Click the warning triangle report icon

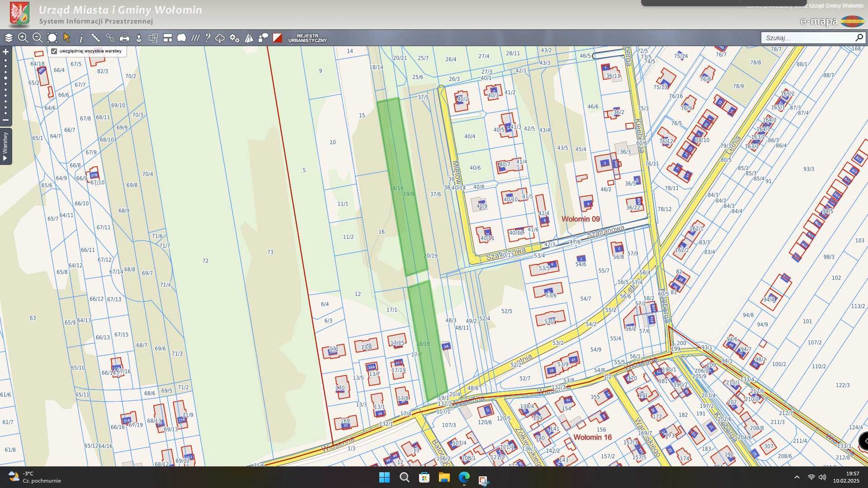click(249, 38)
